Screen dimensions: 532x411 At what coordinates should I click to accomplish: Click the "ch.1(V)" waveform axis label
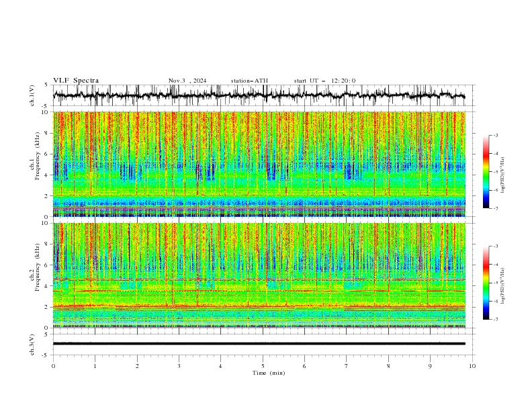[x=32, y=95]
